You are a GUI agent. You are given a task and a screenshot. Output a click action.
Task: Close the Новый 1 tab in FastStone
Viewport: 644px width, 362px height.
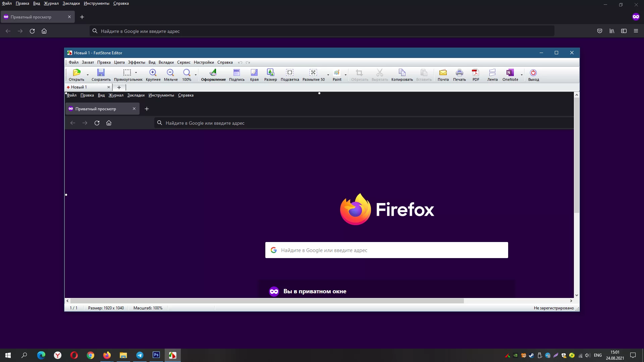tap(109, 87)
